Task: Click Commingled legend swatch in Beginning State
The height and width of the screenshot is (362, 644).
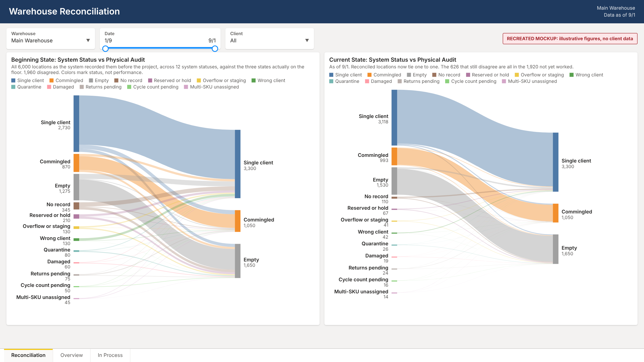Action: (x=52, y=80)
